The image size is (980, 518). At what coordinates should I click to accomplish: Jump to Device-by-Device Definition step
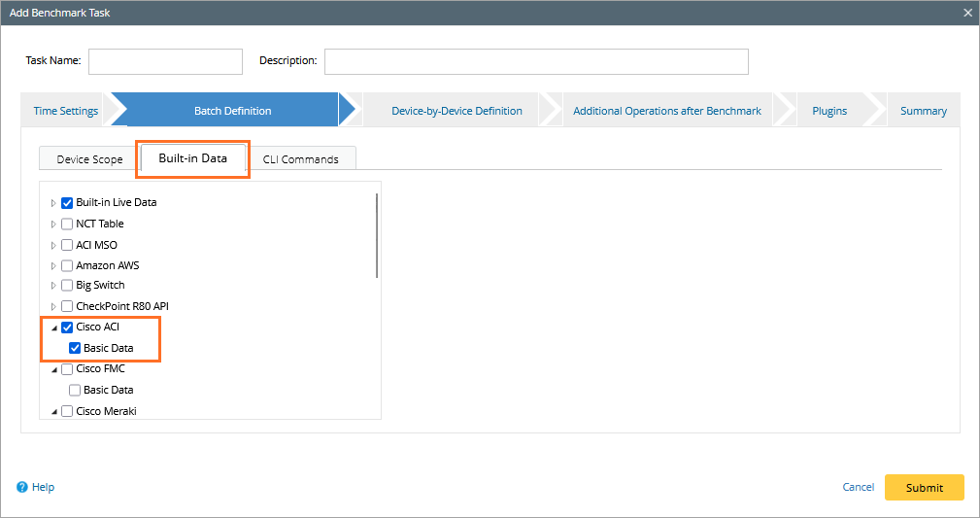pos(456,111)
